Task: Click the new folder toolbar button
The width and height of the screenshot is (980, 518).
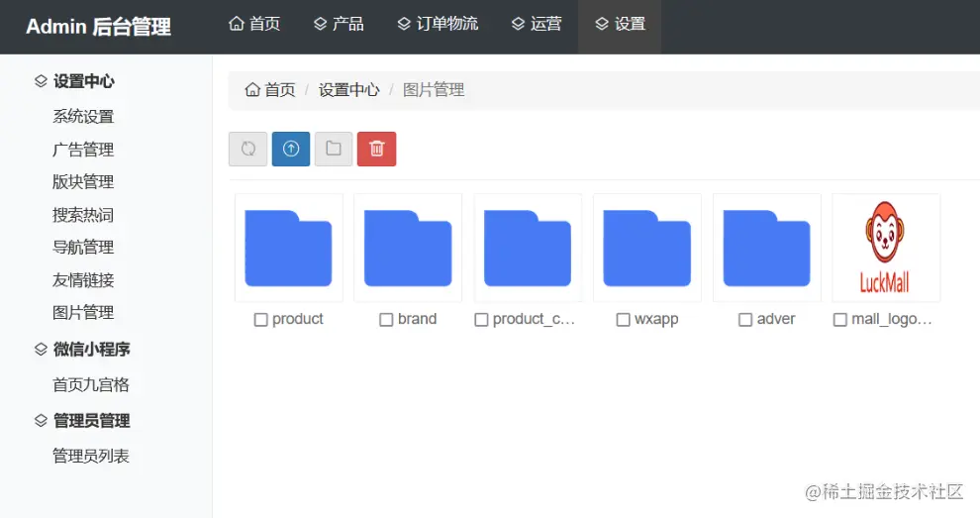Action: click(334, 149)
